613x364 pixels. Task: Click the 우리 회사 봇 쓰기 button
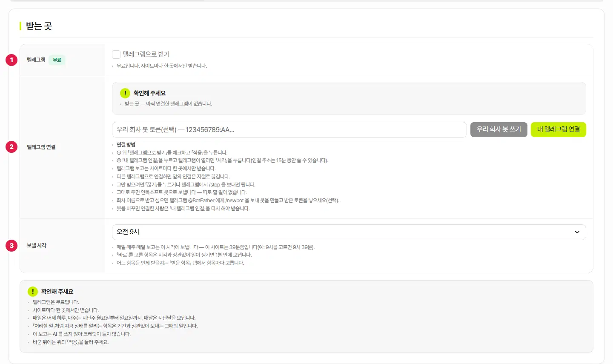tap(499, 129)
